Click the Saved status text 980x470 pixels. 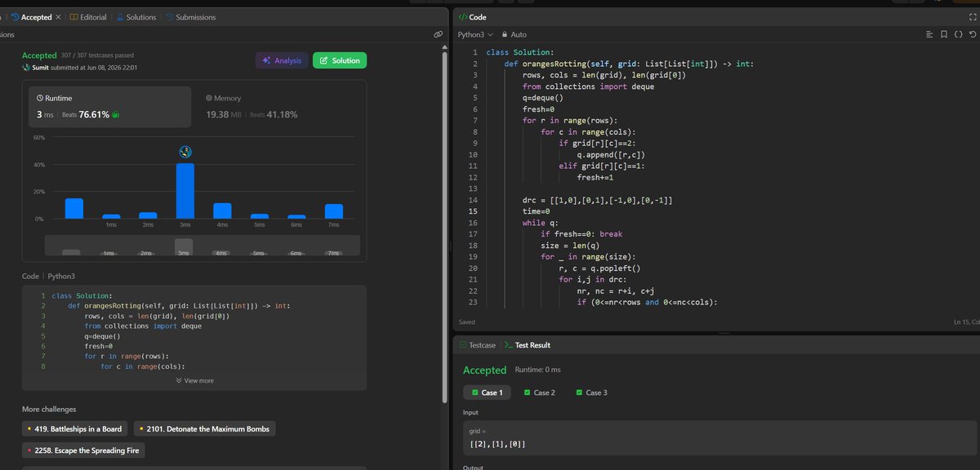click(467, 322)
